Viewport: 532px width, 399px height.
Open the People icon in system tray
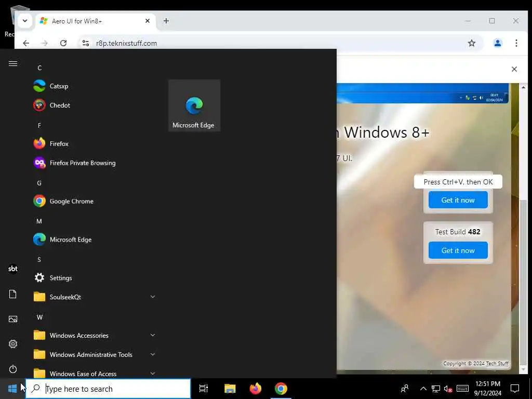404,389
